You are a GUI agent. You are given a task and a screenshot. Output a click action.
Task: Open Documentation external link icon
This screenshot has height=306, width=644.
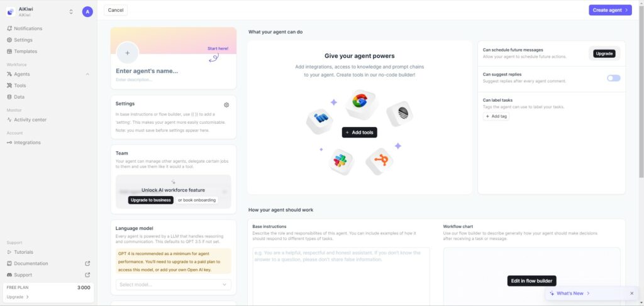87,263
